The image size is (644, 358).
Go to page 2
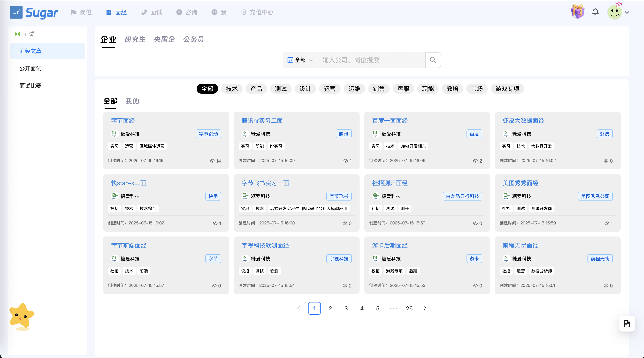pos(330,308)
